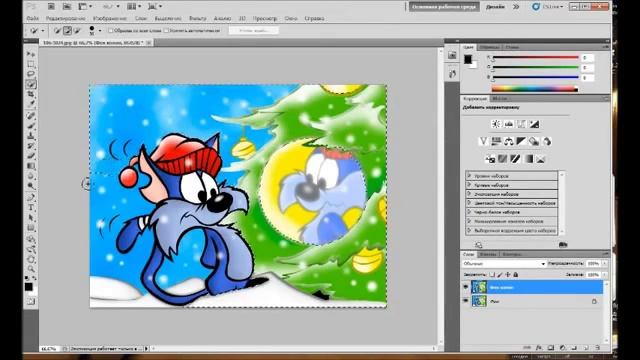Select the Crop tool
The height and width of the screenshot is (360, 640).
click(x=31, y=95)
